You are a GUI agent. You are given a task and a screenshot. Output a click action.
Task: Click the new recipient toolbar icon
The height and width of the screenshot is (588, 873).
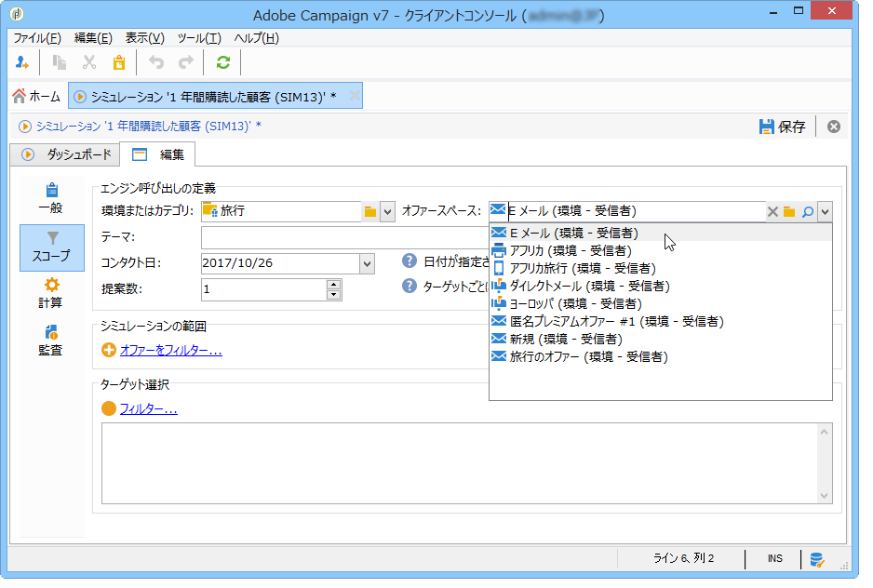[22, 62]
